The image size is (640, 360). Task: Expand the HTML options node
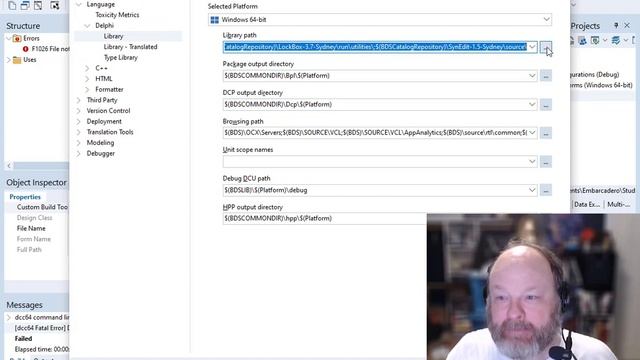[87, 79]
